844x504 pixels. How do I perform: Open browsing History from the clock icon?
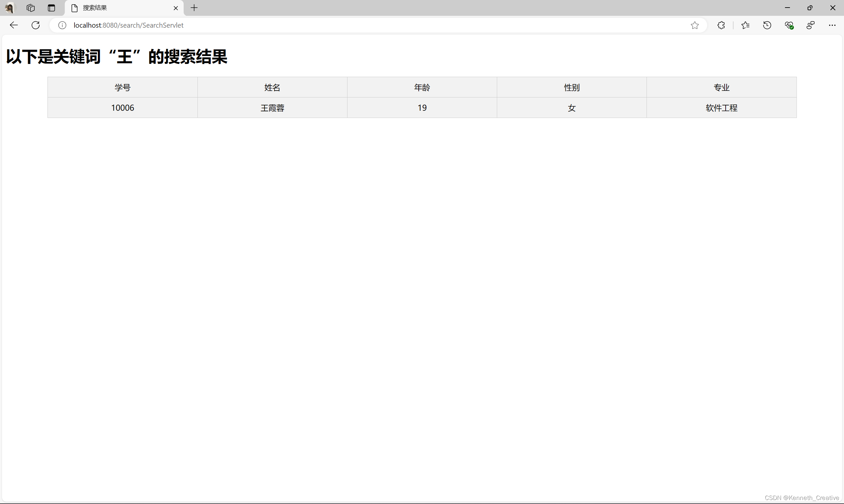tap(767, 25)
